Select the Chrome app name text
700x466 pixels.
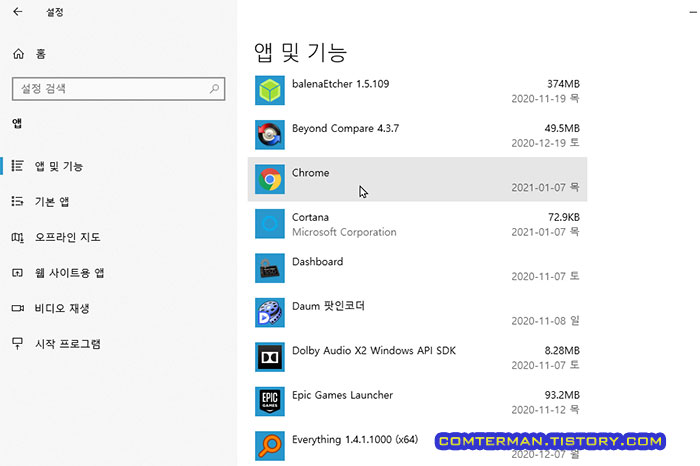[310, 173]
